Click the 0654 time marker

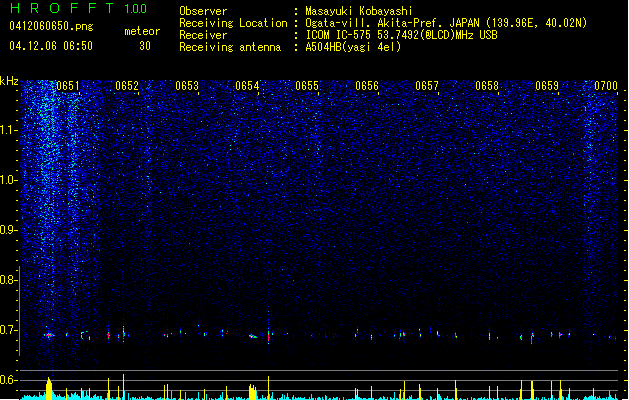click(x=247, y=86)
